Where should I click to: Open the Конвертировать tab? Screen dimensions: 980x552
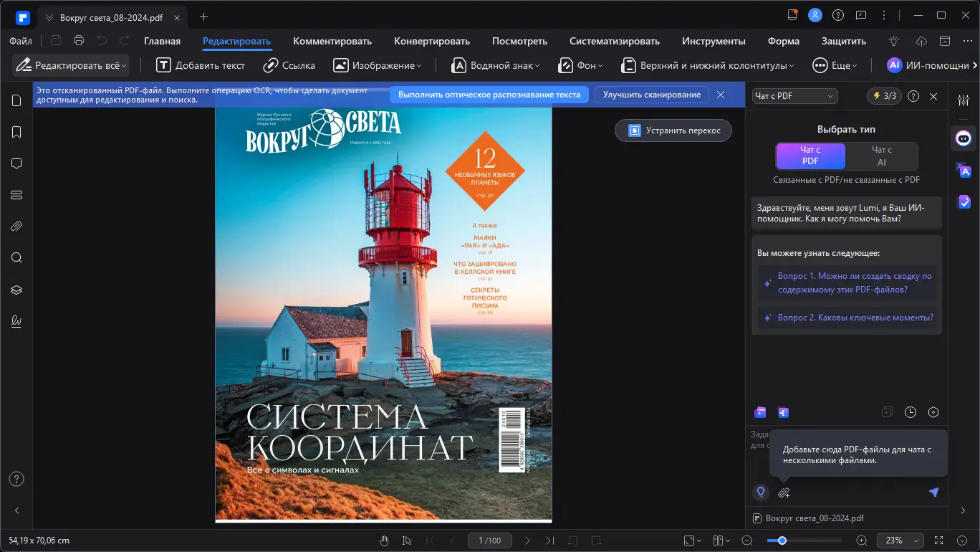coord(431,41)
